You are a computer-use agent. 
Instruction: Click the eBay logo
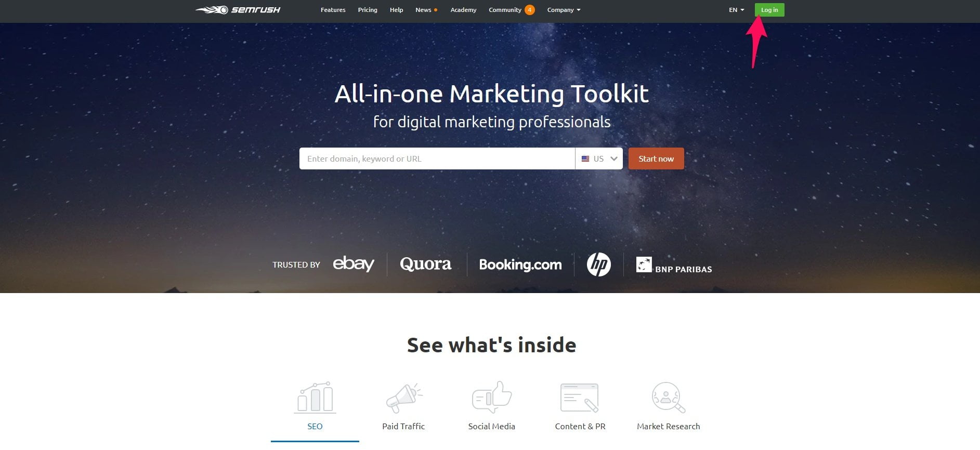tap(354, 264)
